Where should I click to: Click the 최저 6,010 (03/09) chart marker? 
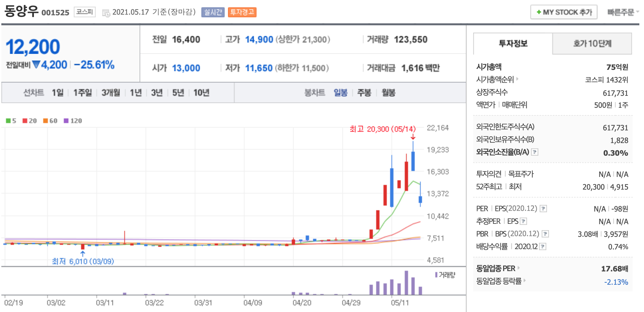pos(83,261)
